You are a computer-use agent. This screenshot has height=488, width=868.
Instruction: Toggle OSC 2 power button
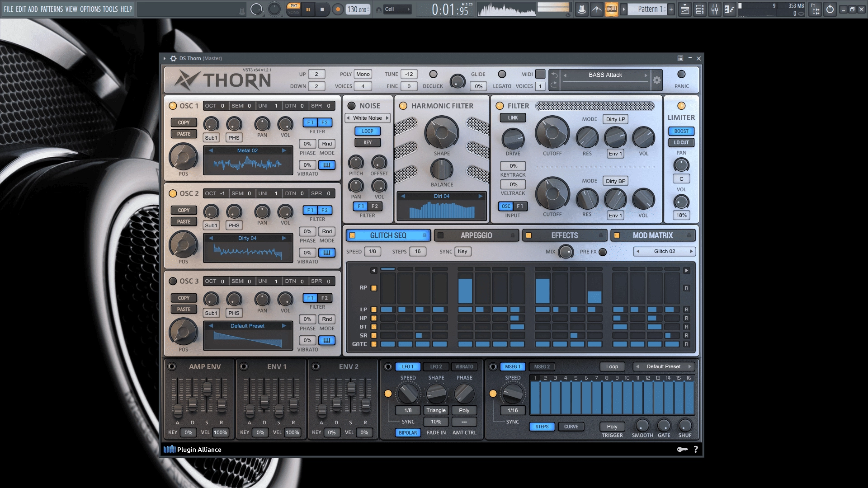click(173, 193)
